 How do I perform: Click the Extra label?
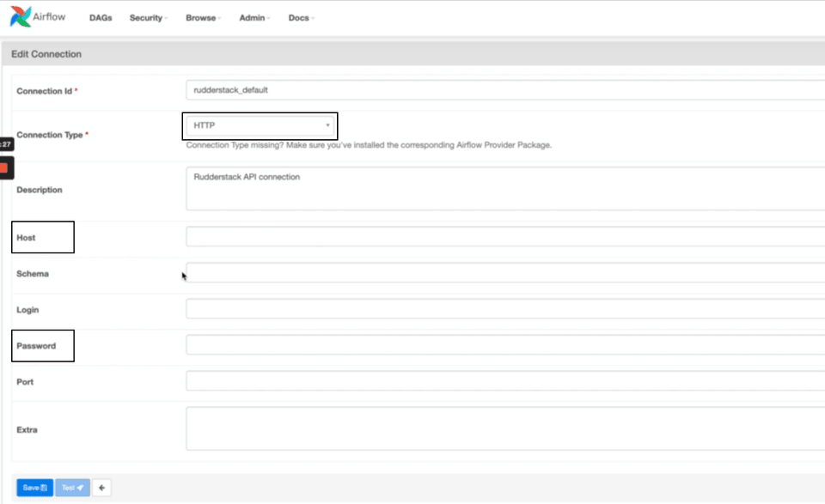click(x=27, y=430)
